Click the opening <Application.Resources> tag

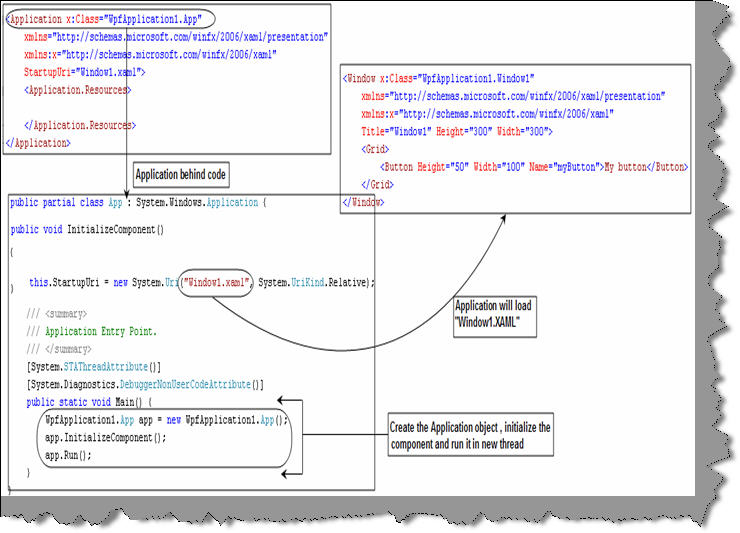coord(77,90)
